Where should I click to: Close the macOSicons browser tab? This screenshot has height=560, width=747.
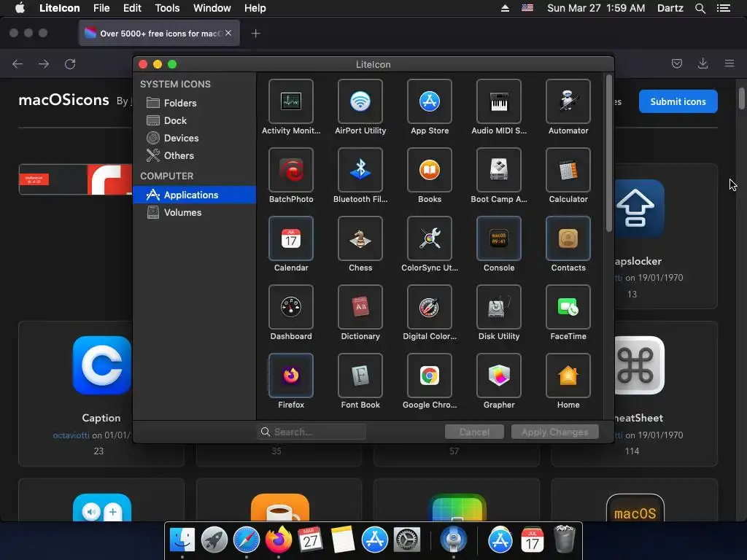tap(228, 33)
